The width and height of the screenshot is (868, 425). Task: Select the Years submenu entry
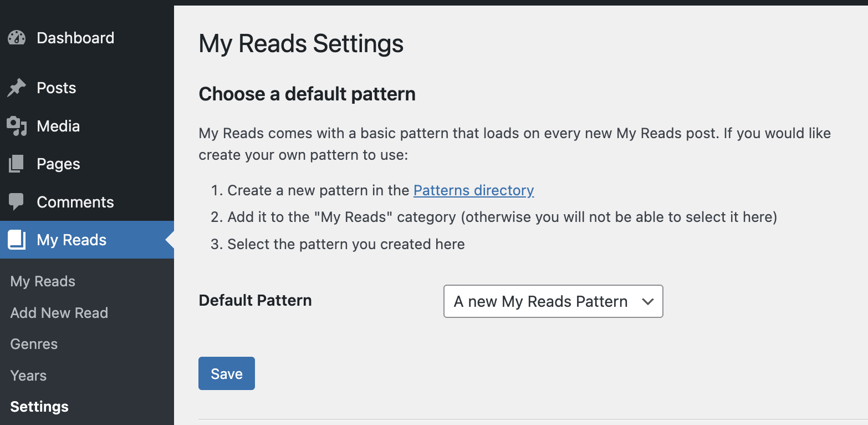tap(28, 376)
